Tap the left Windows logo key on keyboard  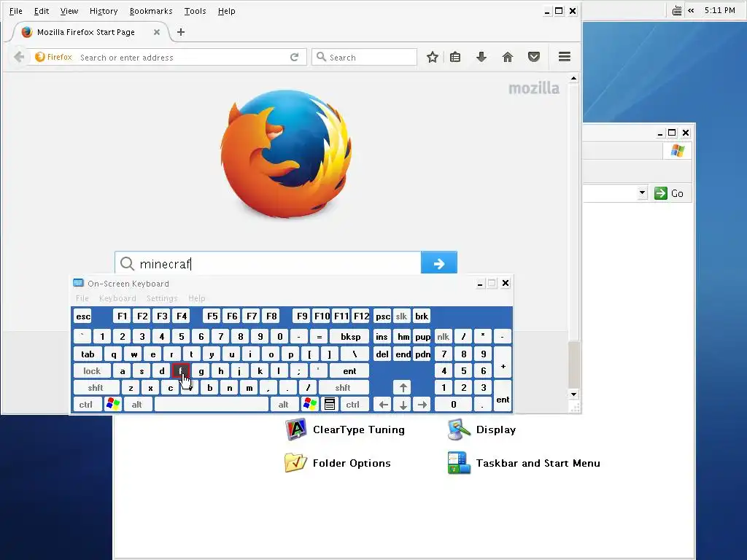tap(113, 404)
